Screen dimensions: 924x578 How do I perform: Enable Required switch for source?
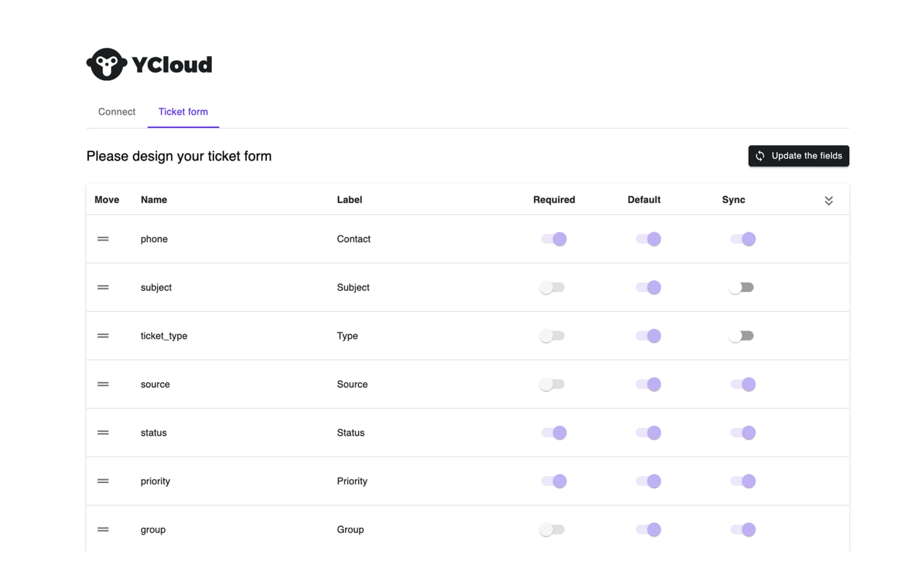click(552, 384)
